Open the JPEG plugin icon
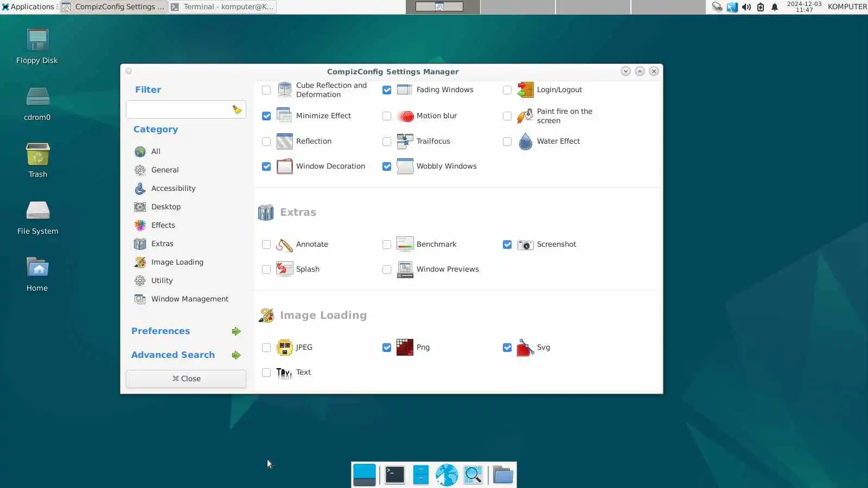 [x=284, y=347]
